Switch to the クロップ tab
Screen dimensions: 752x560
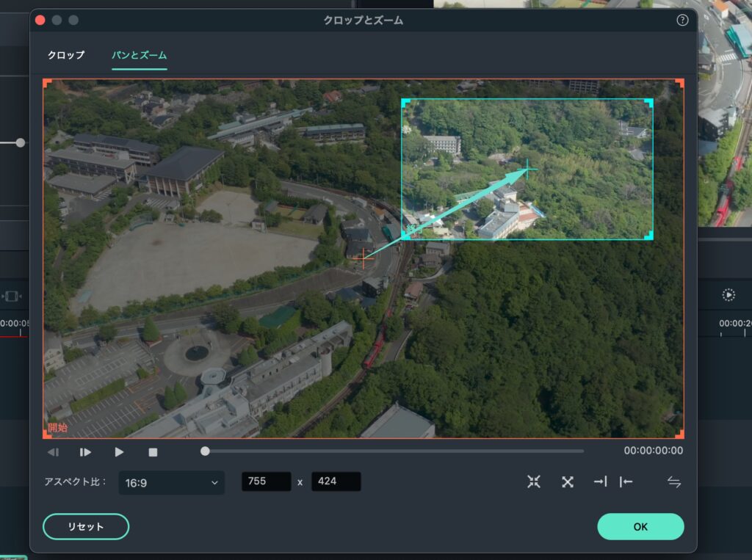click(x=66, y=55)
